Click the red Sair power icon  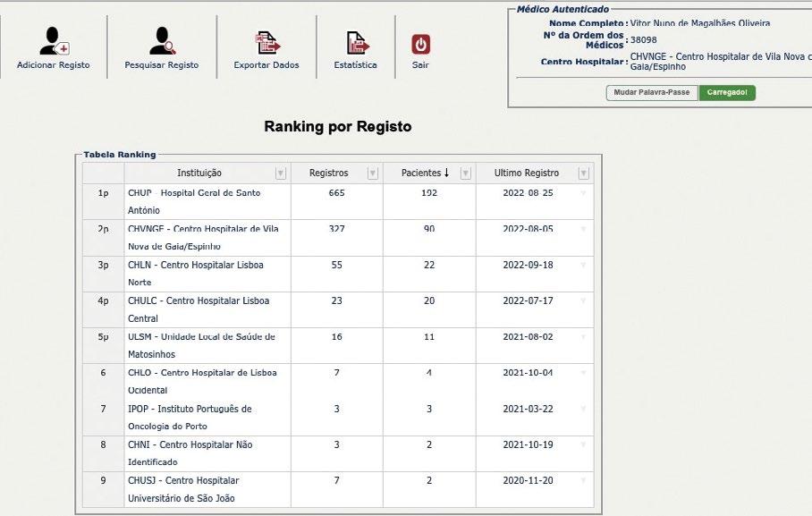[420, 45]
